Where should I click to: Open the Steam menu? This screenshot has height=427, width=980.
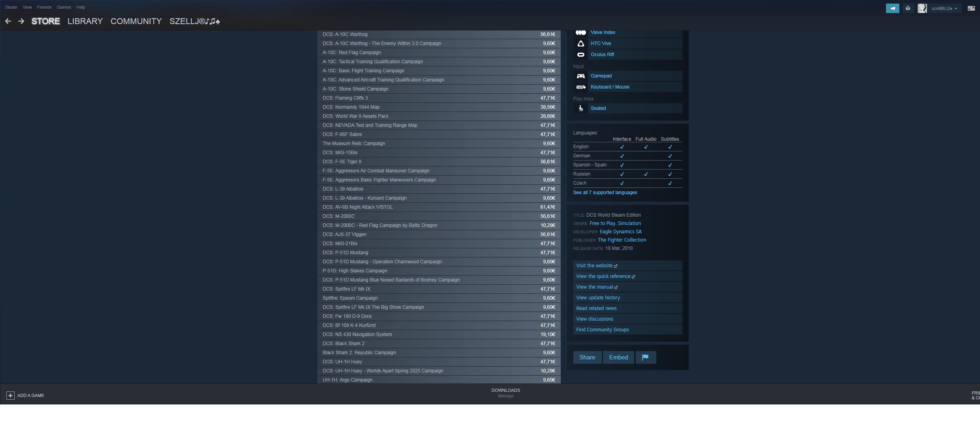(11, 7)
